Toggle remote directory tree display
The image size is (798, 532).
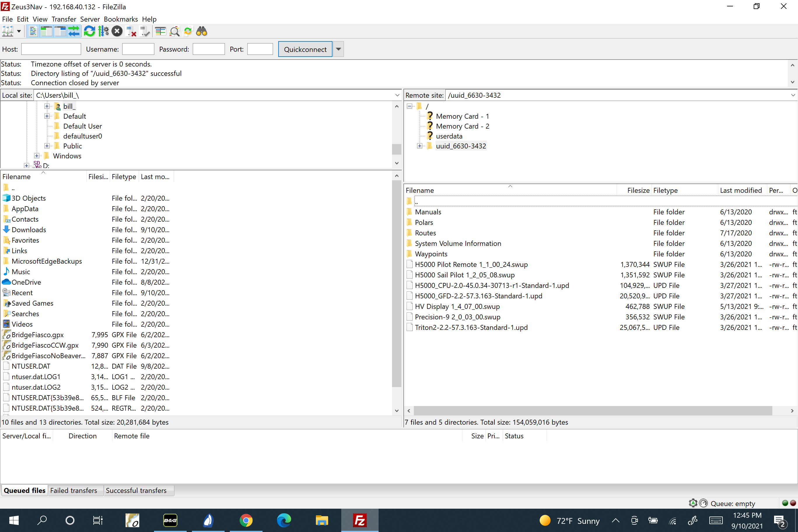coord(60,32)
